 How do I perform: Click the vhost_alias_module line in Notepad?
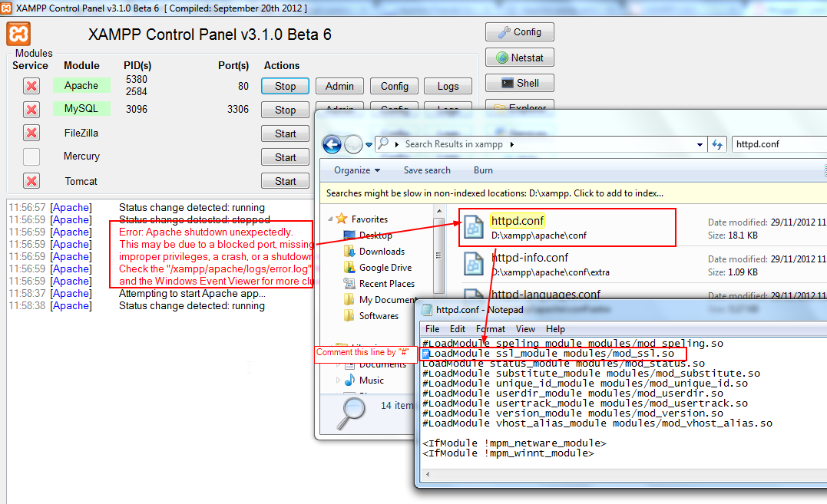[x=597, y=423]
